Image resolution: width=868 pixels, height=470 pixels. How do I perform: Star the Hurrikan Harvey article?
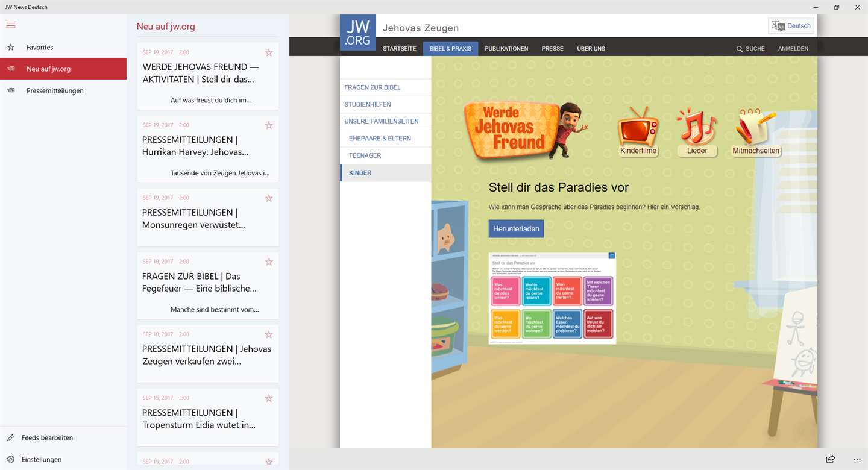269,125
